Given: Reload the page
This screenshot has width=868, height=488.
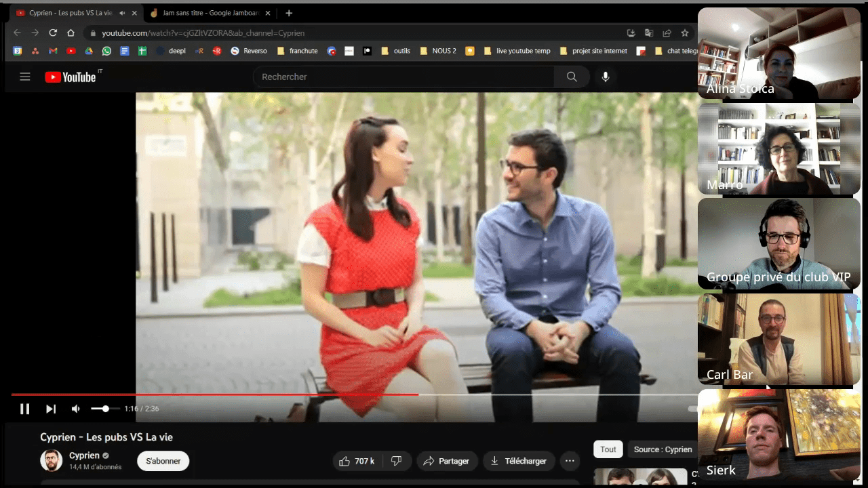Looking at the screenshot, I should pyautogui.click(x=53, y=33).
